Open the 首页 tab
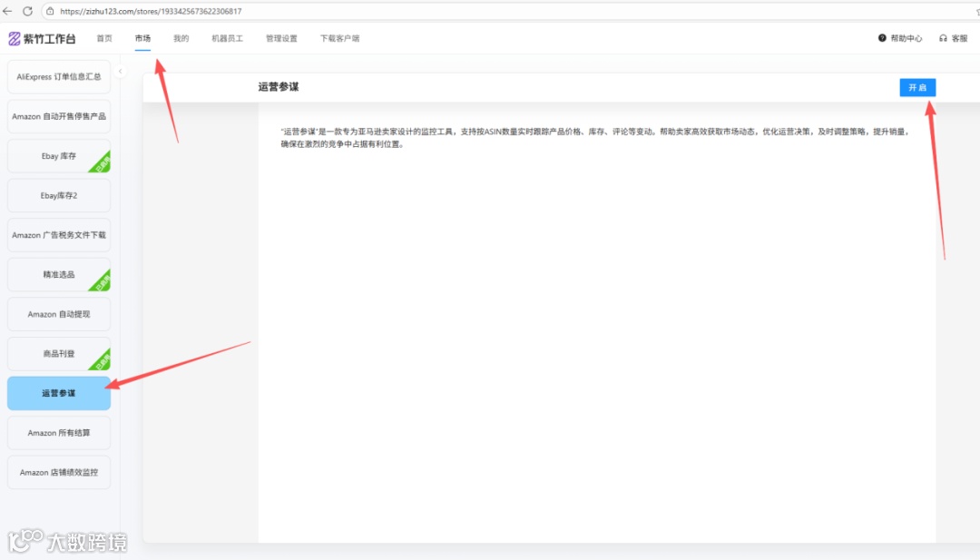The width and height of the screenshot is (980, 560). pyautogui.click(x=104, y=39)
